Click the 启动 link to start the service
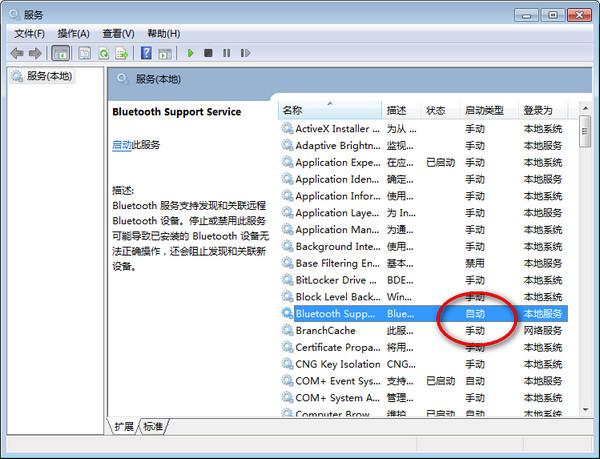 tap(121, 145)
